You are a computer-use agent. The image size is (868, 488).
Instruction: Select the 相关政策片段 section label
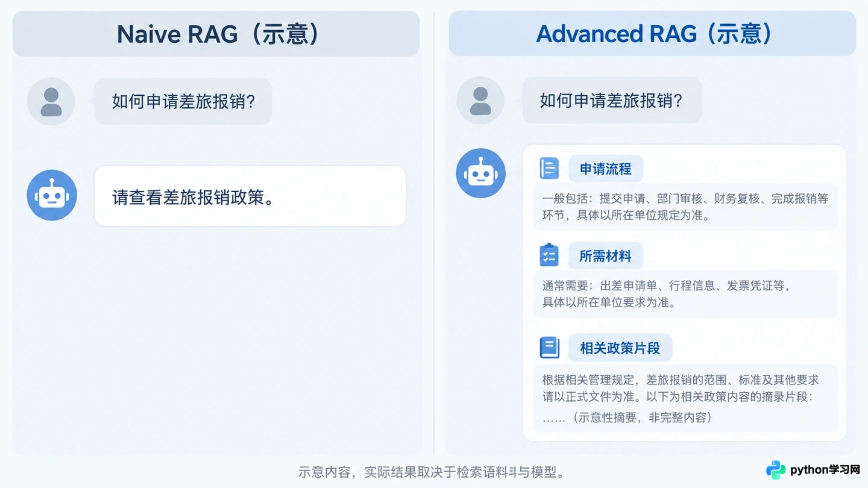coord(620,348)
